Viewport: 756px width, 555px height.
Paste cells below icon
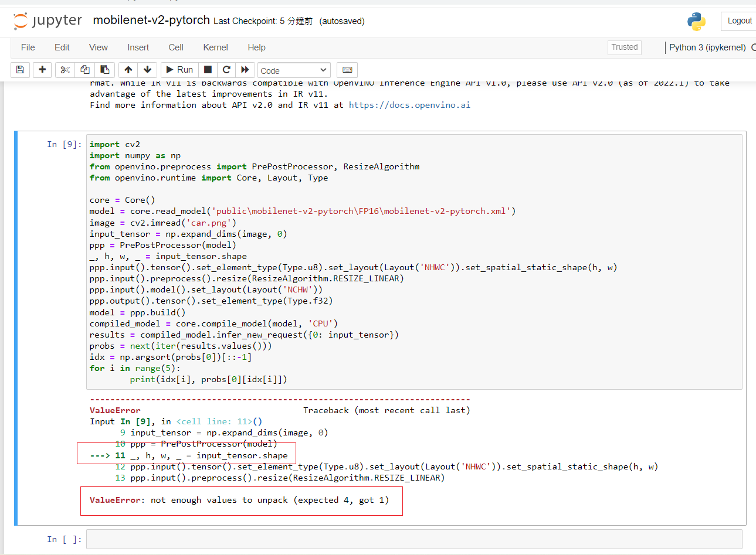(x=105, y=70)
